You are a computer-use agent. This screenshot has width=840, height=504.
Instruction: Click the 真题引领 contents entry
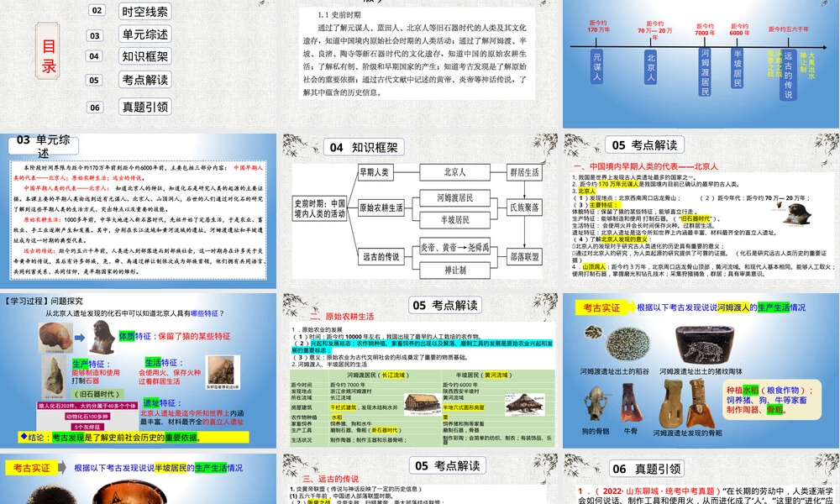pyautogui.click(x=144, y=107)
